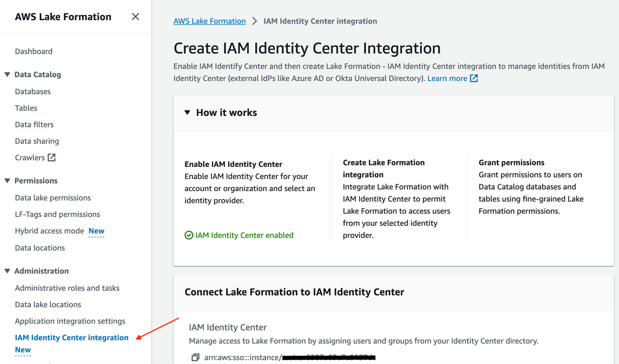Select IAM Identity Center integration in sidebar
This screenshot has height=364, width=619.
pyautogui.click(x=72, y=338)
